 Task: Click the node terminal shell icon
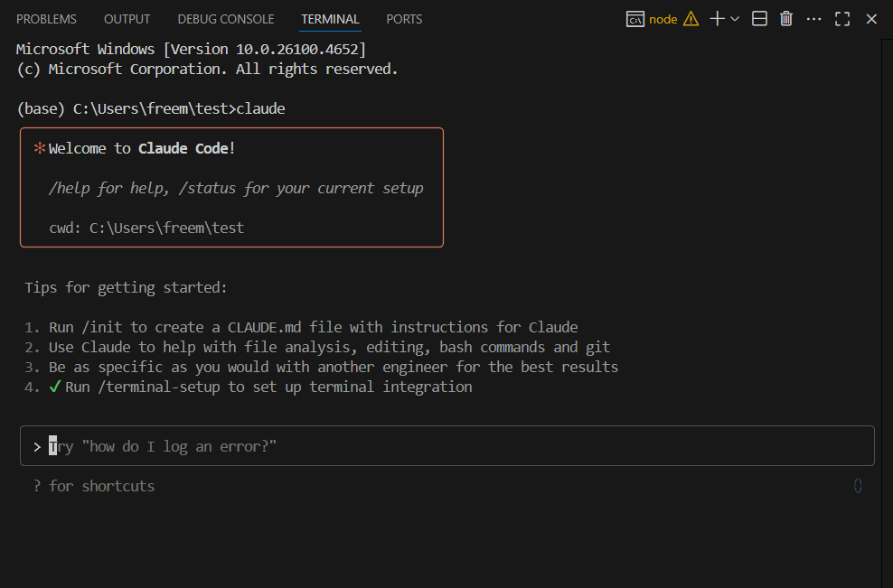click(x=635, y=19)
